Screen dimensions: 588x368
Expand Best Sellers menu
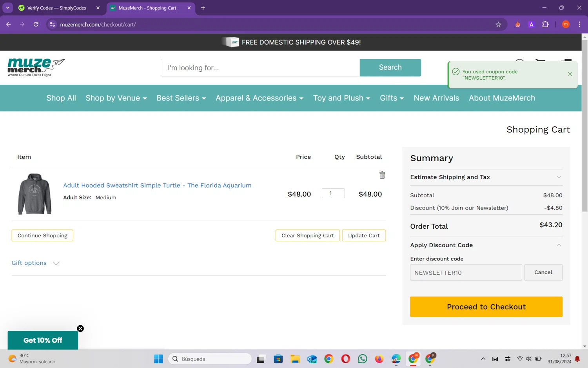point(181,98)
